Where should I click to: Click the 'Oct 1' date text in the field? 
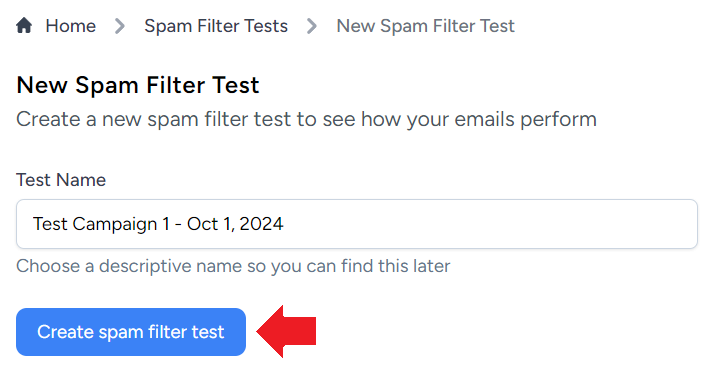click(x=210, y=224)
